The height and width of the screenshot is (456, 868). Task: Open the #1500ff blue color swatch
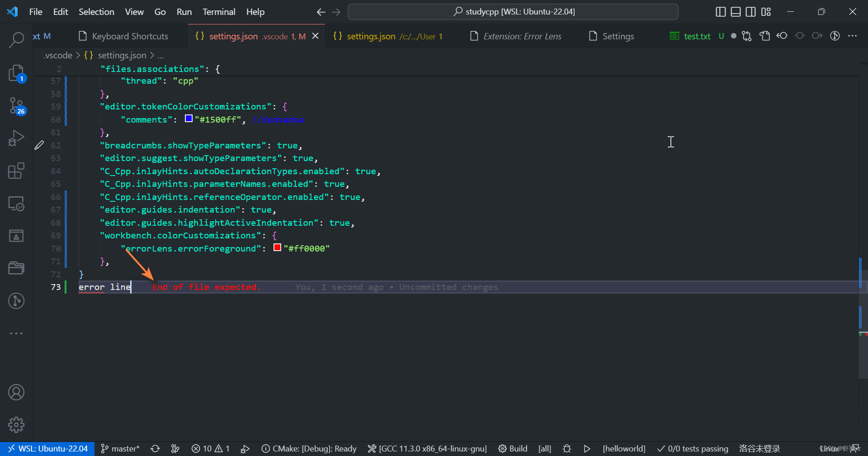(189, 119)
